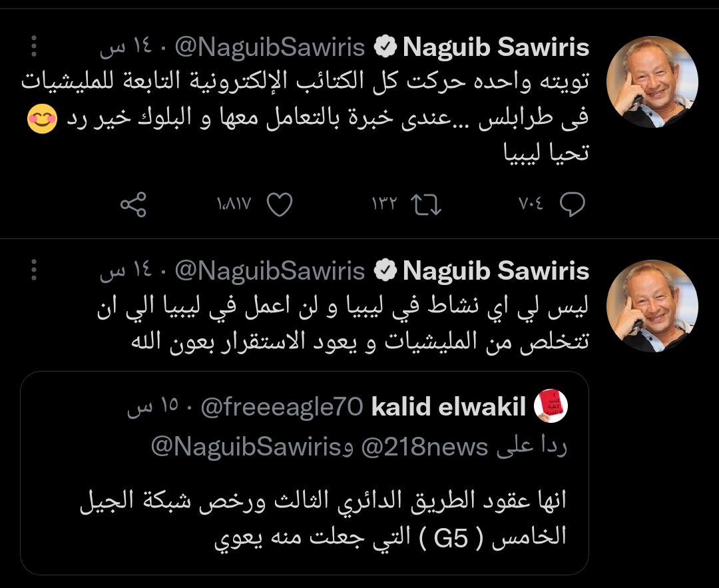
Task: Open kalid elwakil display name
Action: (x=449, y=406)
